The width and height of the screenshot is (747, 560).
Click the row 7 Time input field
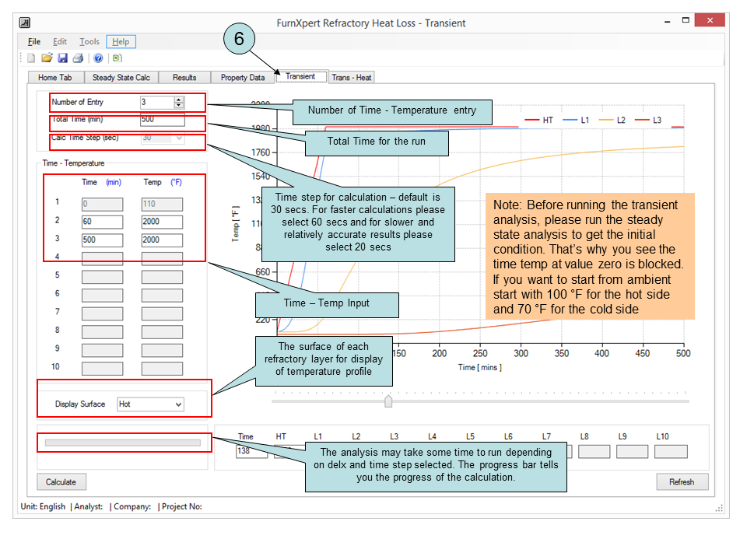103,313
